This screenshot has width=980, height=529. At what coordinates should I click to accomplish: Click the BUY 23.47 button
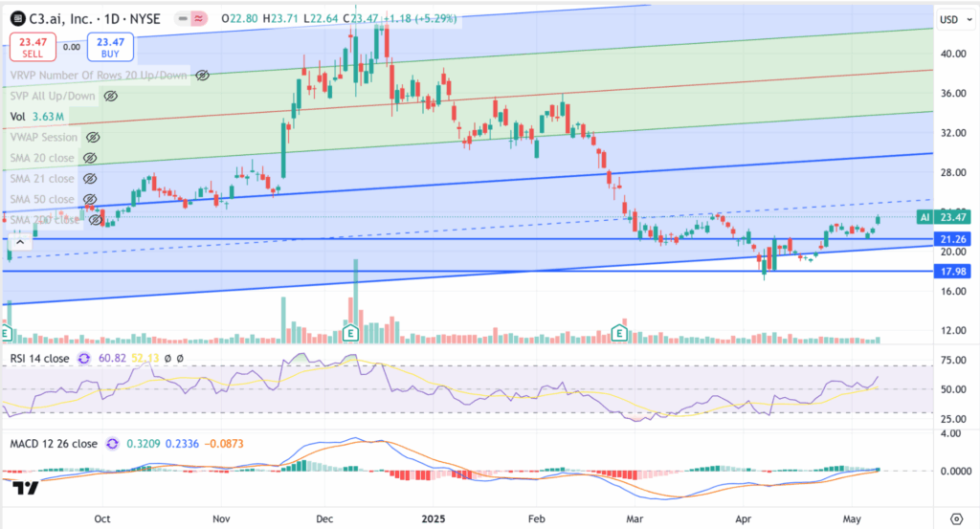(x=110, y=48)
